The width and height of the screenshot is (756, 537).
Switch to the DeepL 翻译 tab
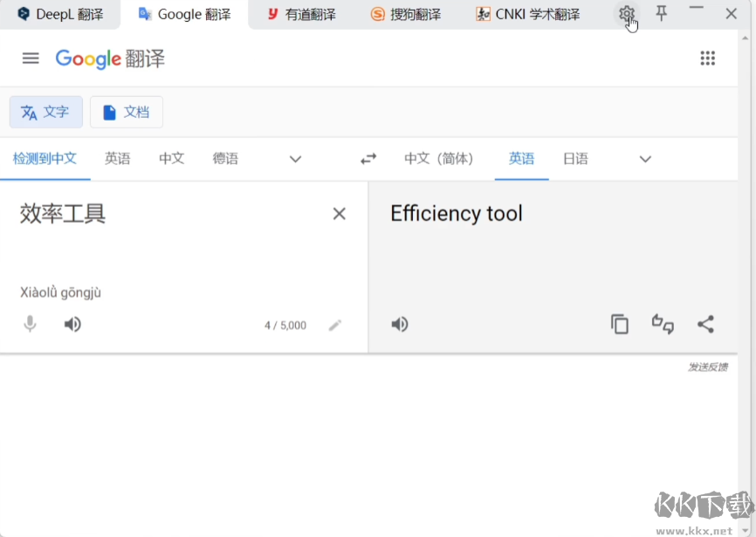tap(59, 15)
